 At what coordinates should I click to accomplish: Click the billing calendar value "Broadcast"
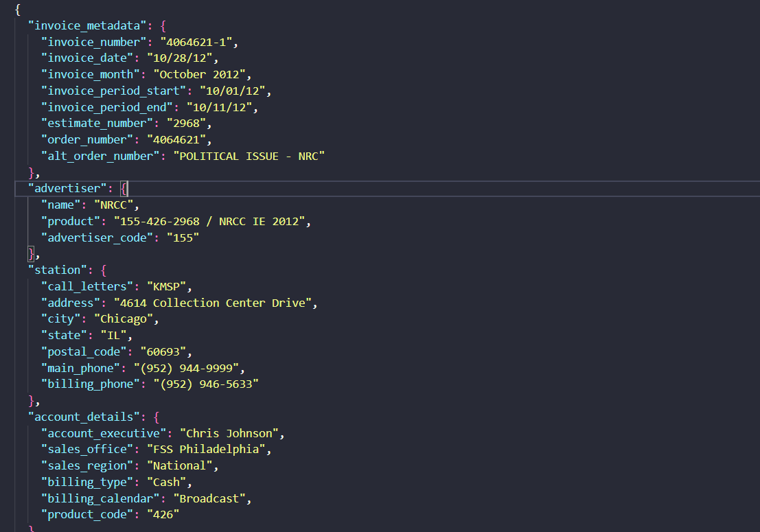pyautogui.click(x=209, y=499)
